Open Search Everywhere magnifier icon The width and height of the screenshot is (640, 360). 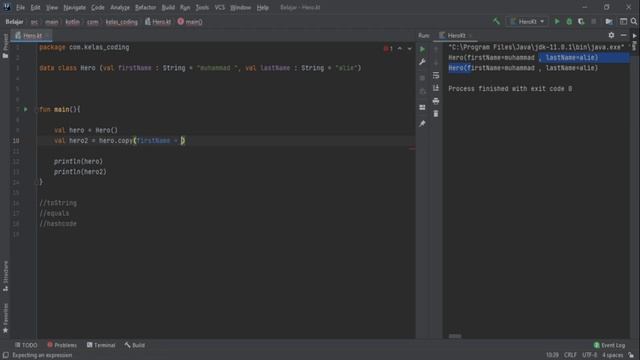634,21
